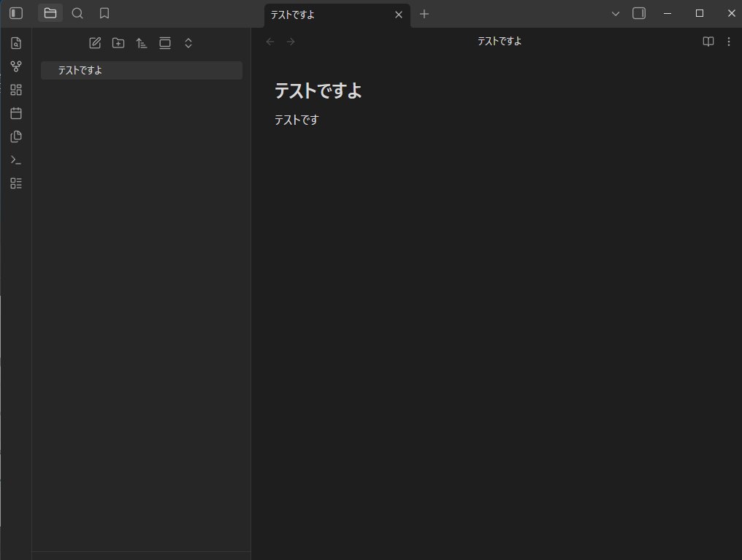Navigate forward arrow in note header

pyautogui.click(x=291, y=42)
